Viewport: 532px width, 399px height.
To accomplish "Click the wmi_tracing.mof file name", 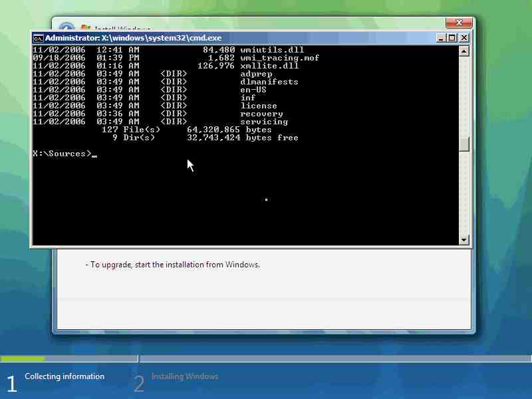I will 280,58.
